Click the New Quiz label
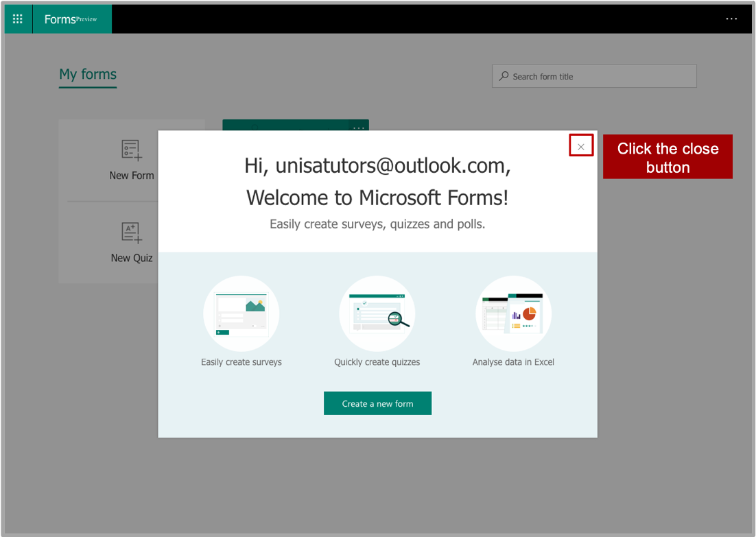This screenshot has height=537, width=756. (x=132, y=258)
